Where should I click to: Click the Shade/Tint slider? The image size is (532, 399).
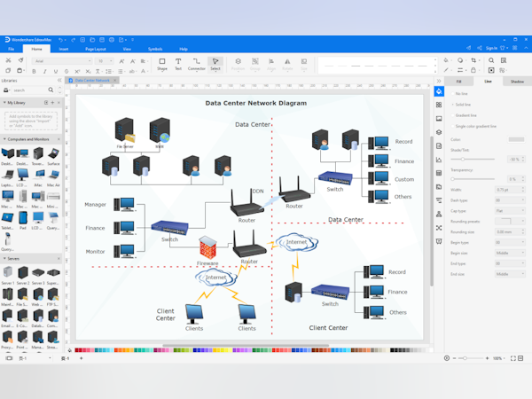click(473, 159)
